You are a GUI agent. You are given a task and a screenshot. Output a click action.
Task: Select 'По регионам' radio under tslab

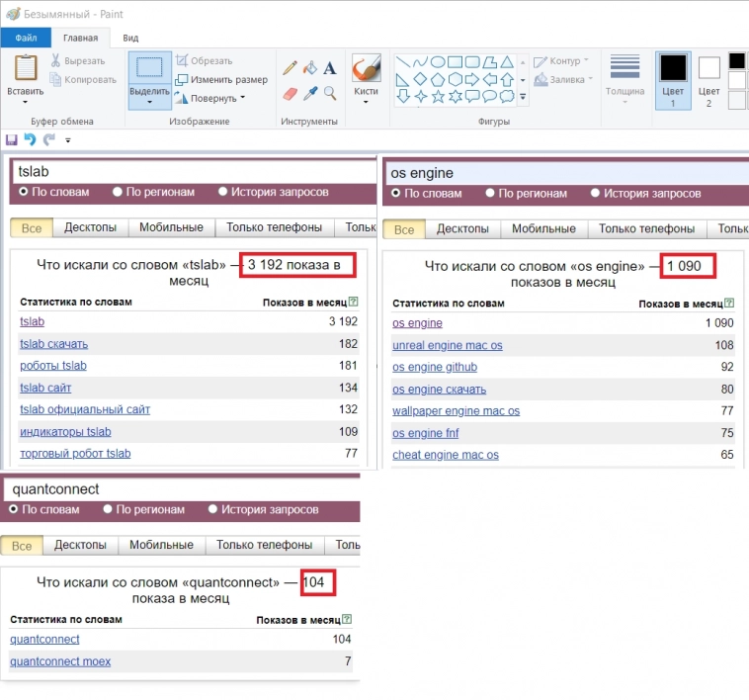point(119,192)
